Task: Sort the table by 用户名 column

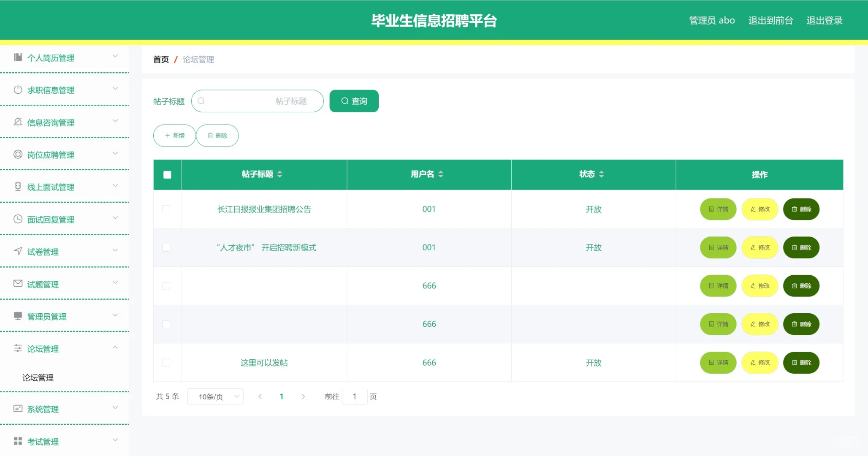Action: (441, 174)
